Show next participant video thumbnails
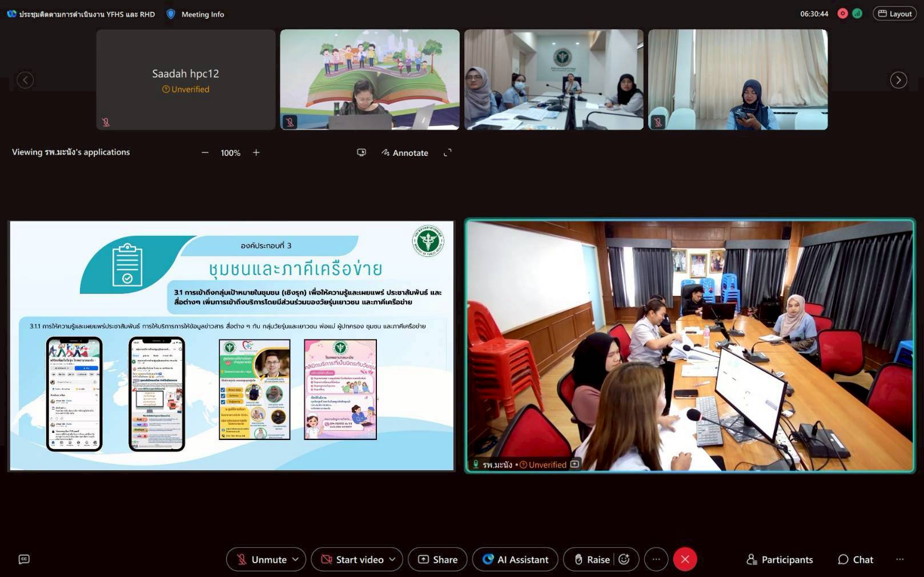The width and height of the screenshot is (924, 577). coord(898,80)
